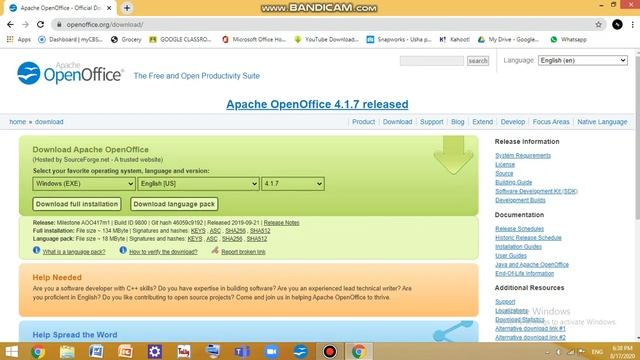Click the site search text field
The image size is (640, 360).
click(x=432, y=61)
